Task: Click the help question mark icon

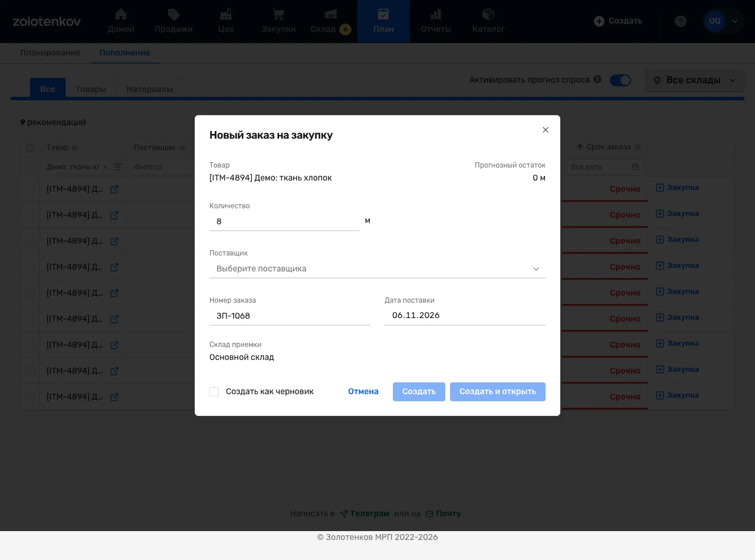Action: (681, 21)
